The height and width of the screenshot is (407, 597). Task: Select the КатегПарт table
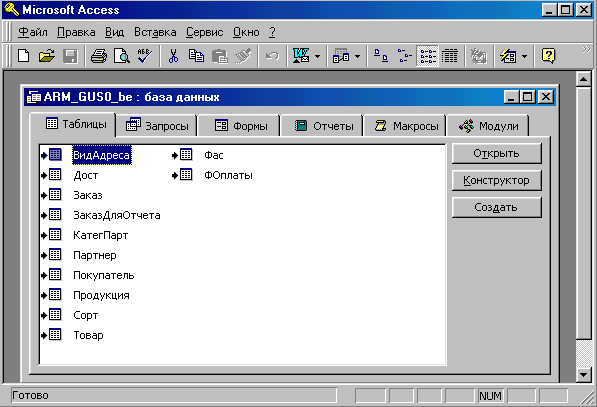(x=101, y=235)
